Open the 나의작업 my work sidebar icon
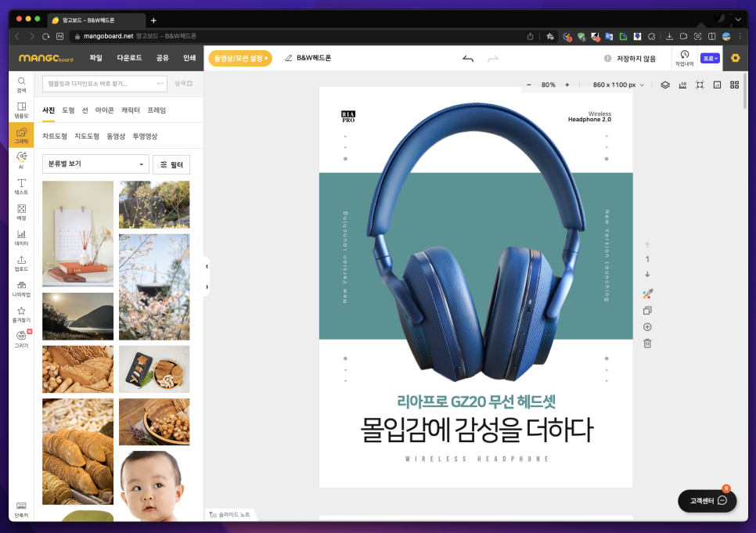Screen dimensions: 756x533 tap(21, 289)
